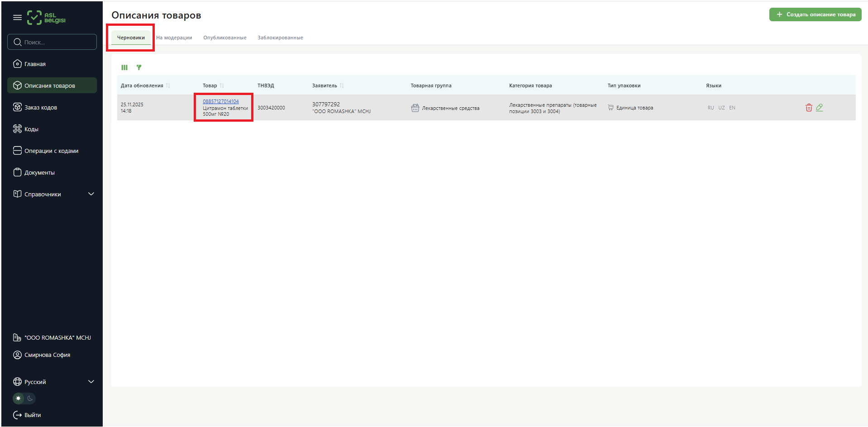Edit the draft using pencil icon
This screenshot has width=868, height=427.
819,108
